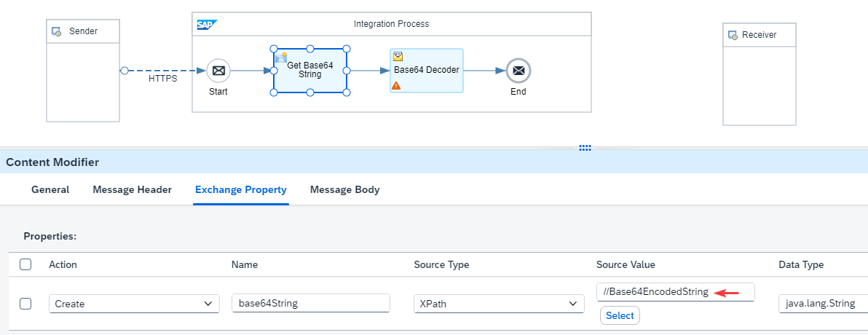
Task: Switch to the Message Header tab
Action: [133, 190]
